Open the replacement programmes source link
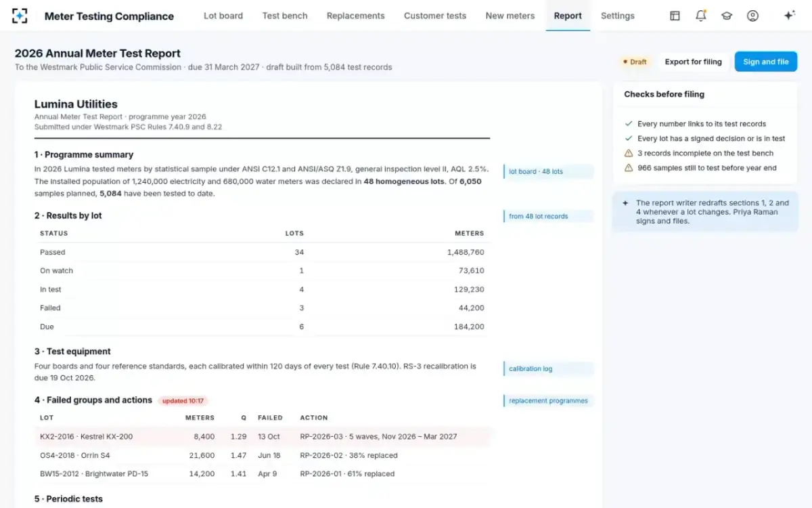This screenshot has width=812, height=508. [x=548, y=400]
